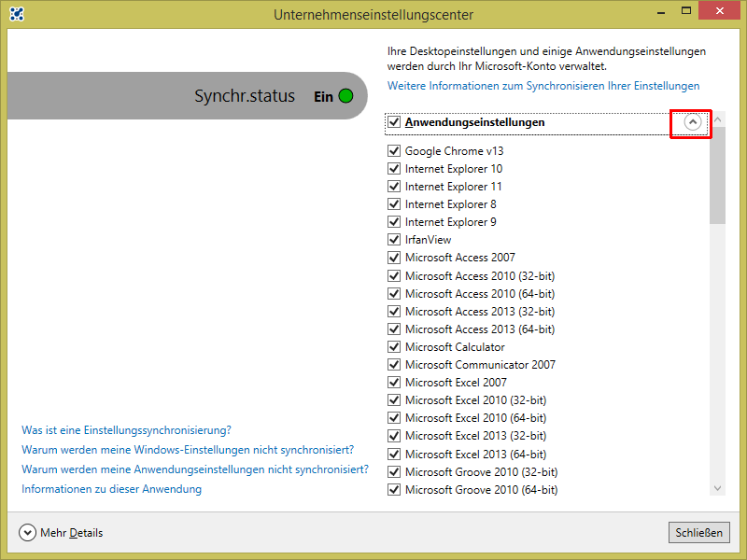This screenshot has height=560, width=747.
Task: Minimize the Unternehmenseinstellungscenter window
Action: pos(661,12)
